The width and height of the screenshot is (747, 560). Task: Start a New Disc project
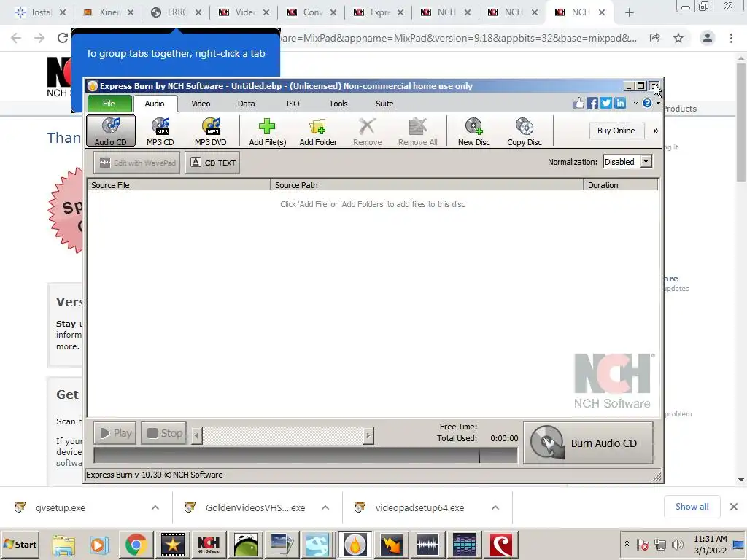[474, 131]
